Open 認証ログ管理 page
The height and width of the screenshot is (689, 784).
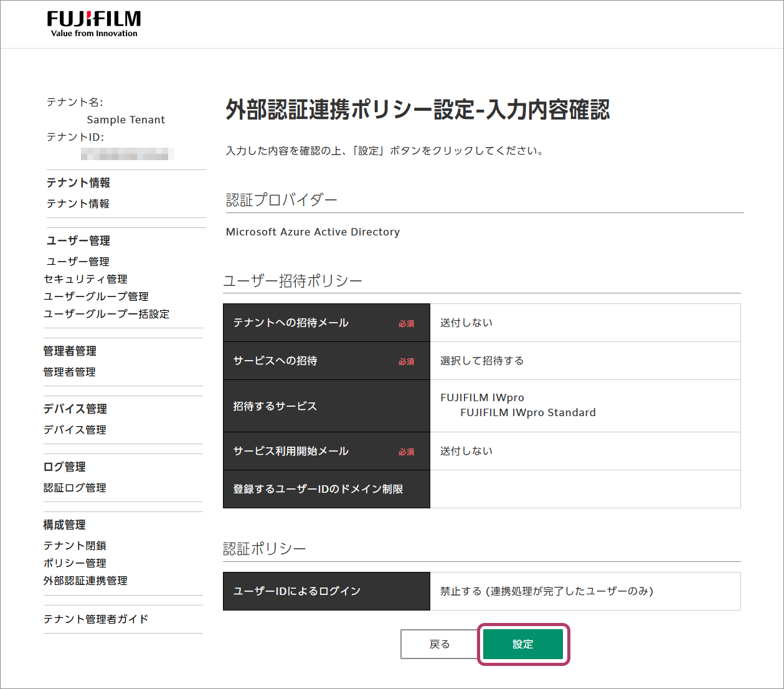[x=75, y=488]
